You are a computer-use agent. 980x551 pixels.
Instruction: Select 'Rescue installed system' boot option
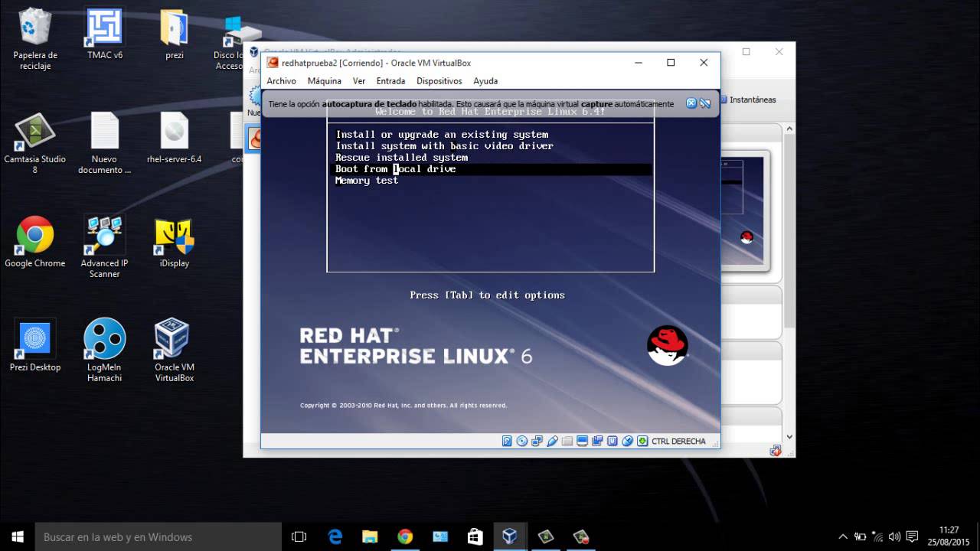click(401, 158)
